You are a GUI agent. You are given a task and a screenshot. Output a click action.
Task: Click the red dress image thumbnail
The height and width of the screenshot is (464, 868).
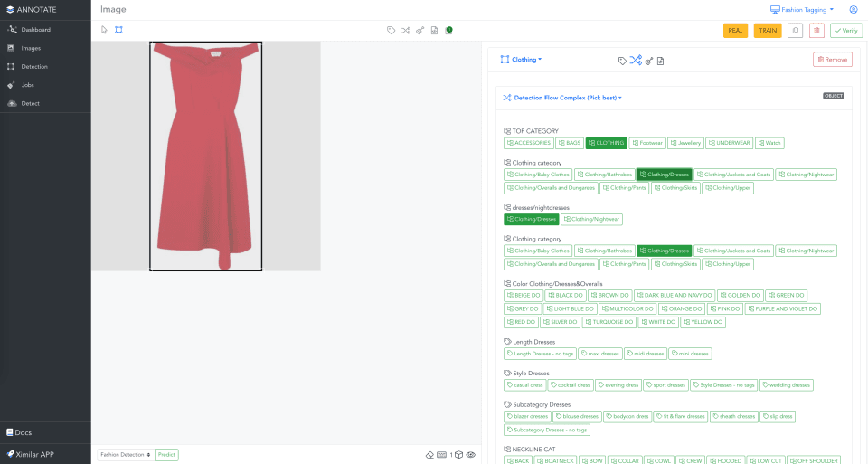[x=206, y=156]
